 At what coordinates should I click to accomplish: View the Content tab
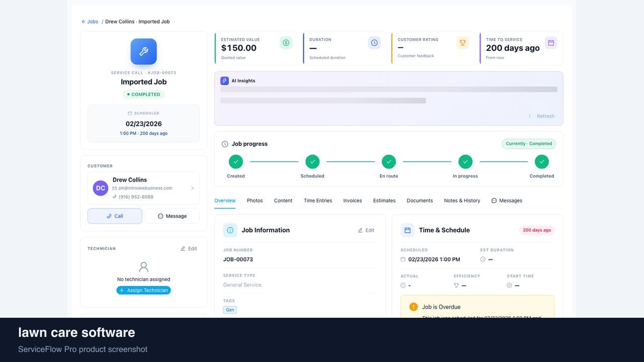pos(283,201)
